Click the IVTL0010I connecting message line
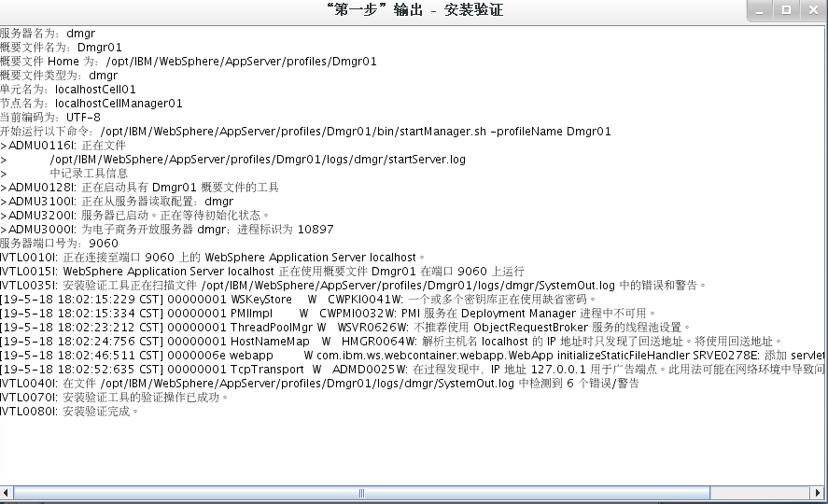 (x=212, y=257)
